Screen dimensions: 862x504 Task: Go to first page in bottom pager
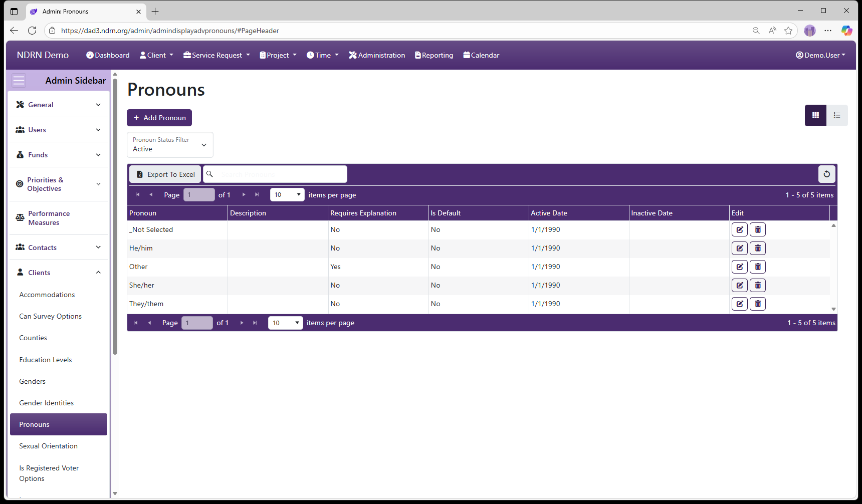(x=135, y=323)
